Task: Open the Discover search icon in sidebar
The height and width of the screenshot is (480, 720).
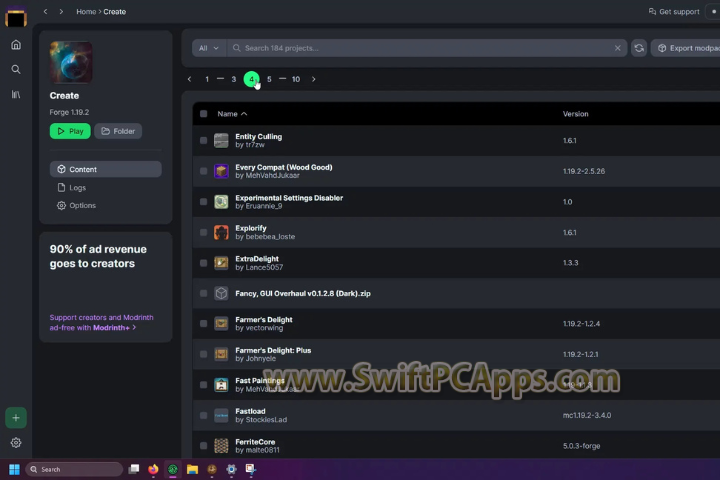Action: (x=16, y=69)
